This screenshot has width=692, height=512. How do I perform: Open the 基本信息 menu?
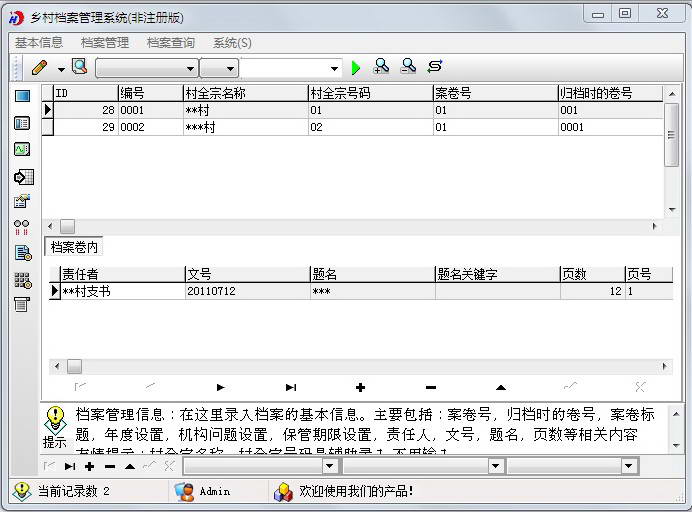pyautogui.click(x=39, y=43)
